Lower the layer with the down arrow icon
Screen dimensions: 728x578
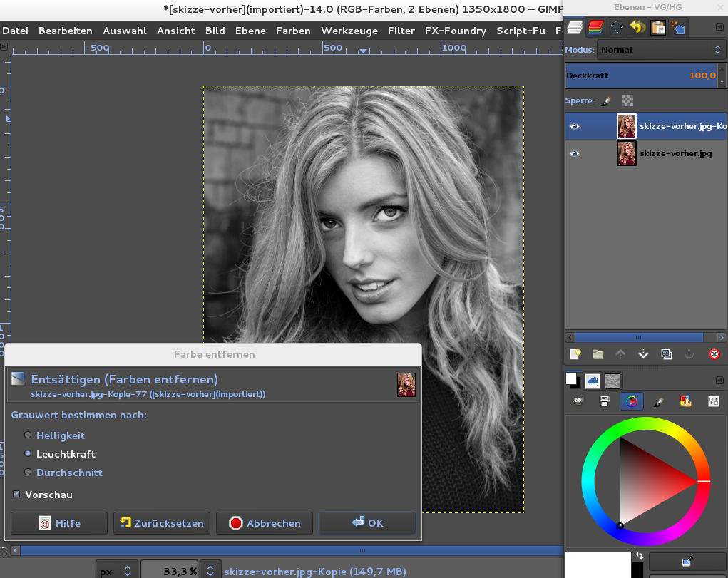coord(643,354)
